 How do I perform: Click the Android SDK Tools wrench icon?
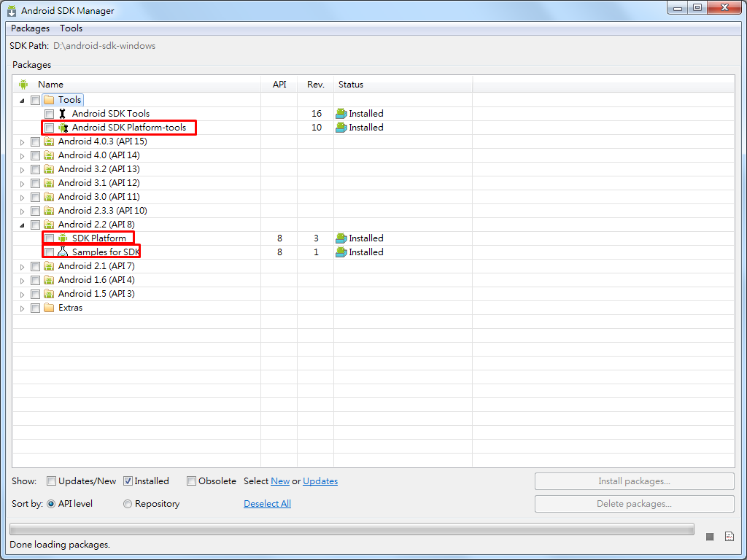[63, 114]
